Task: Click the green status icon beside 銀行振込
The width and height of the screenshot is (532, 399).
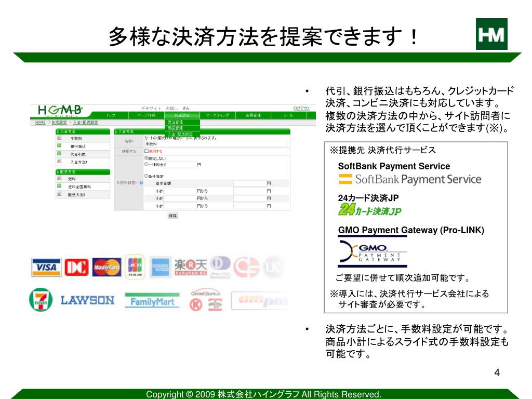Action: coord(59,146)
